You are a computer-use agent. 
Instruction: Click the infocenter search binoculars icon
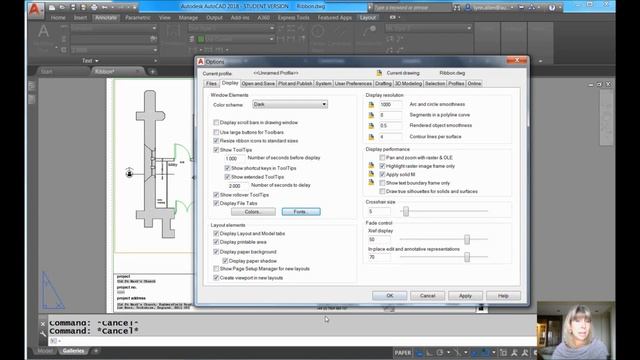457,7
